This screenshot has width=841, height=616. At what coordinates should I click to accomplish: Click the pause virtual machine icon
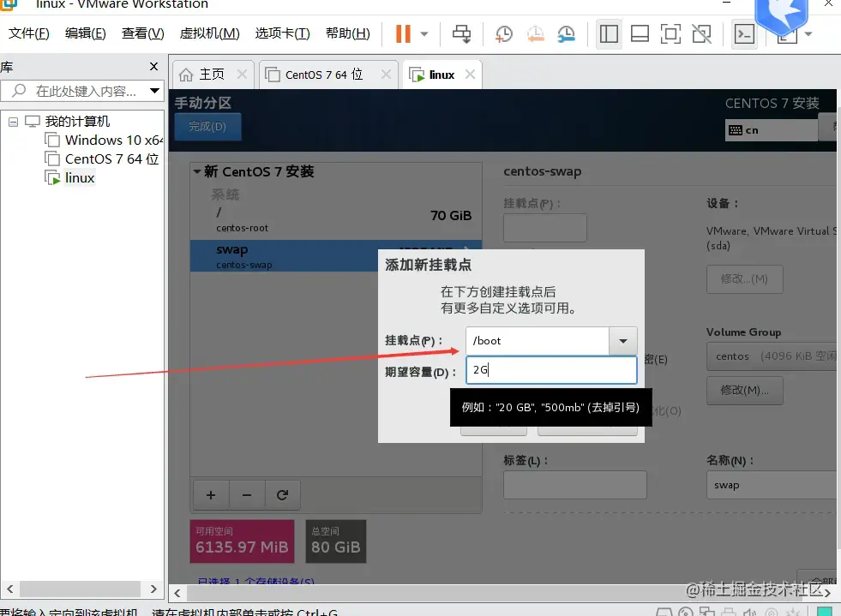(403, 33)
